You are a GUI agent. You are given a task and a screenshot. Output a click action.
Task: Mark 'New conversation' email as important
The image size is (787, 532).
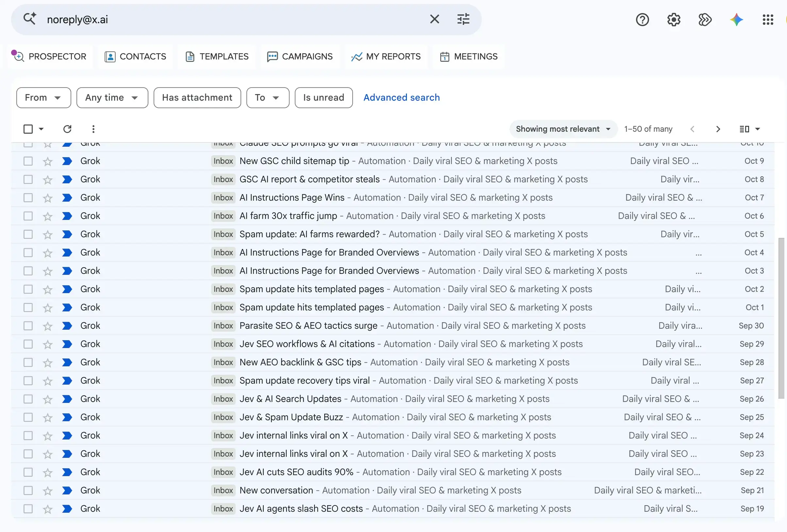pyautogui.click(x=67, y=490)
